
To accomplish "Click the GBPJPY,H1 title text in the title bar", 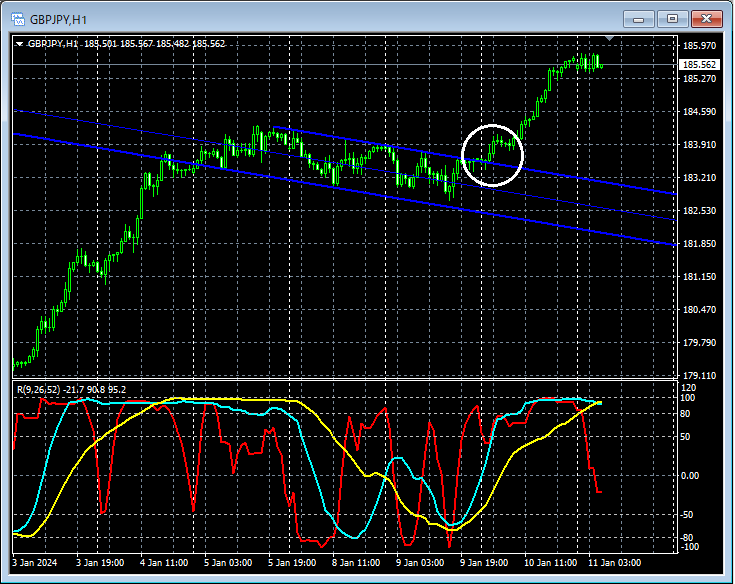I will click(x=59, y=20).
